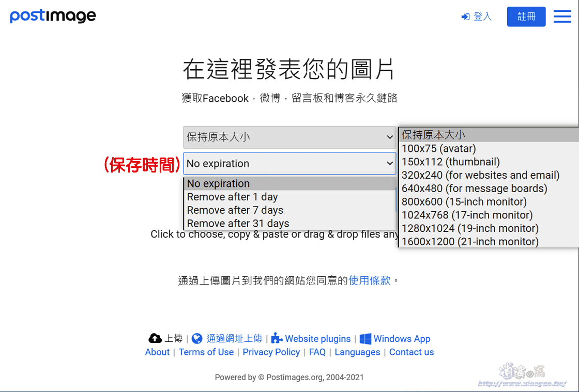Click the puzzle piece Website plugins icon

click(x=278, y=338)
